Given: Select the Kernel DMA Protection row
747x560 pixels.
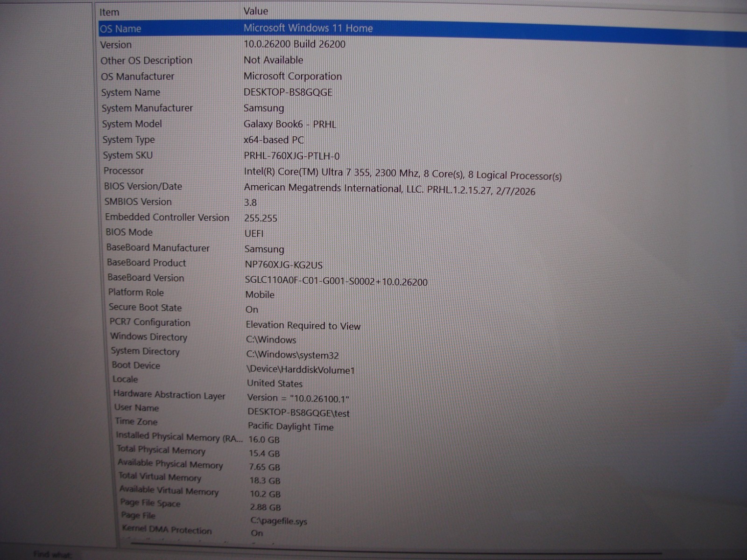Looking at the screenshot, I should [167, 529].
